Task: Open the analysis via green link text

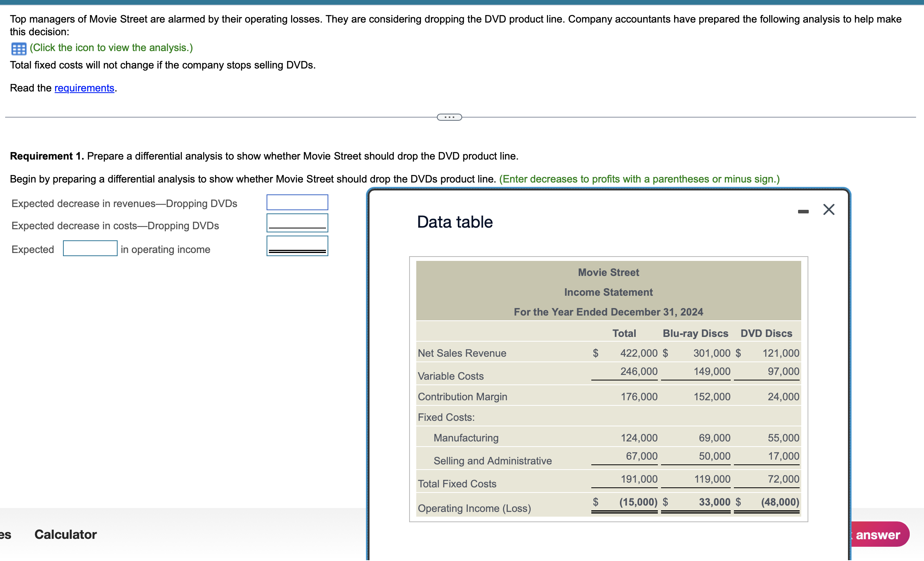Action: [x=111, y=48]
